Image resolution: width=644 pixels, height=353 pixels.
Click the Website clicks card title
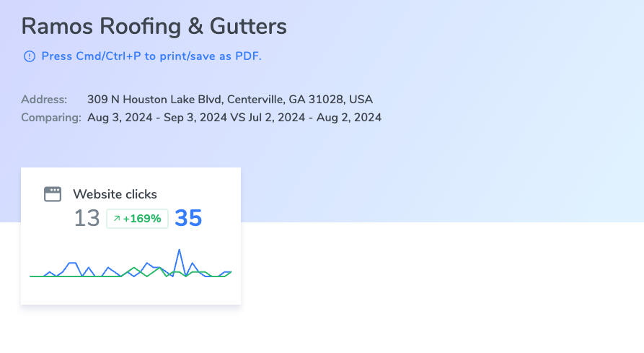pyautogui.click(x=115, y=194)
